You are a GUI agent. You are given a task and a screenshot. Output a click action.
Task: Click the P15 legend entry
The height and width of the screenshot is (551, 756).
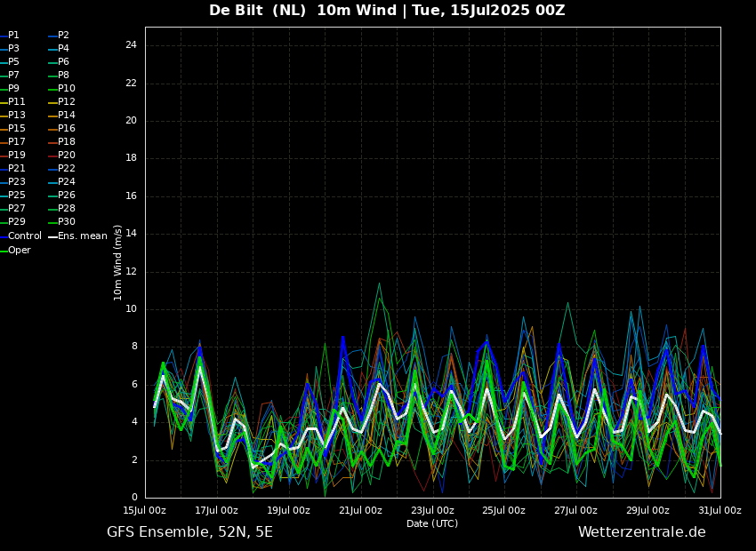(13, 129)
